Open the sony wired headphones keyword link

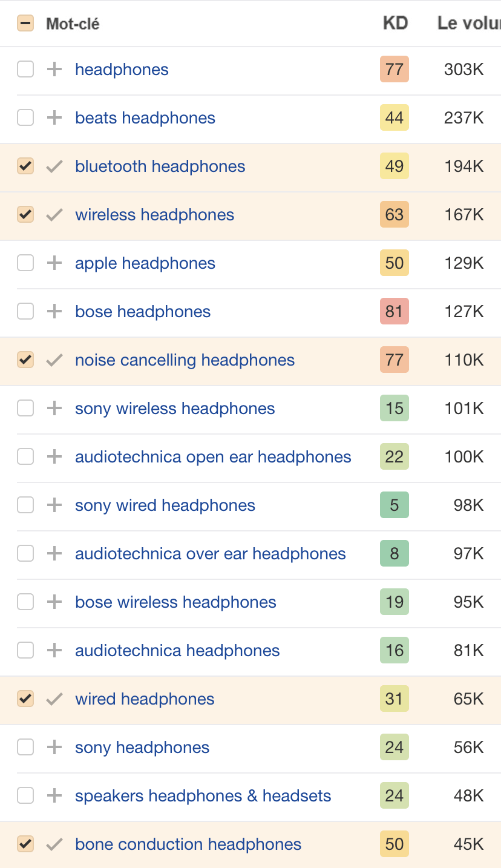pyautogui.click(x=165, y=505)
